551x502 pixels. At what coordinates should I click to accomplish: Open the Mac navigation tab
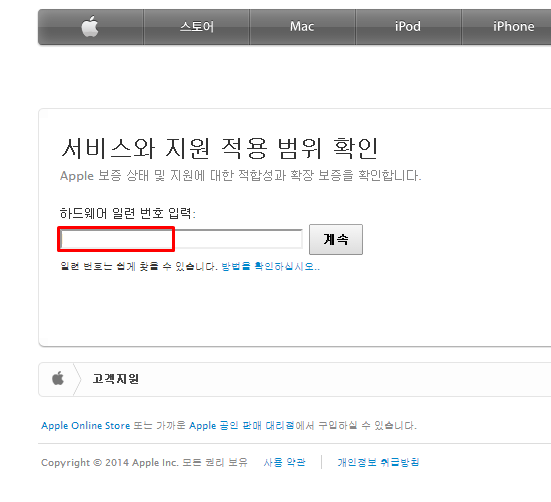pyautogui.click(x=302, y=27)
